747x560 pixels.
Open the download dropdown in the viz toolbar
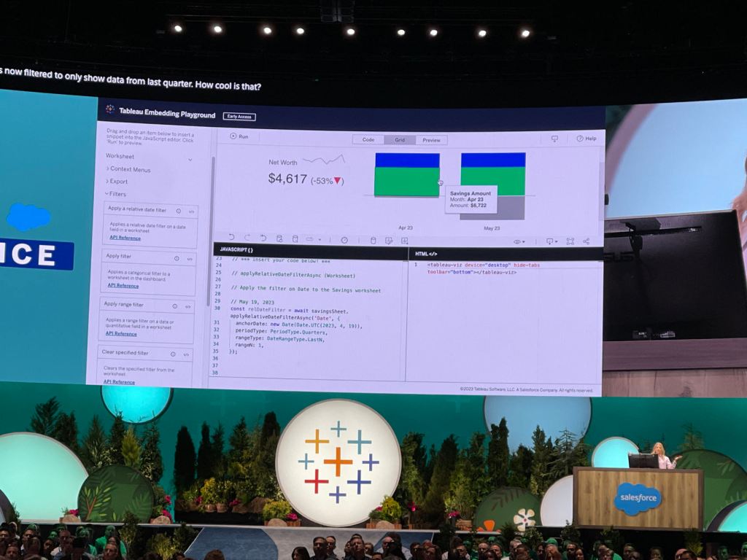pyautogui.click(x=551, y=241)
